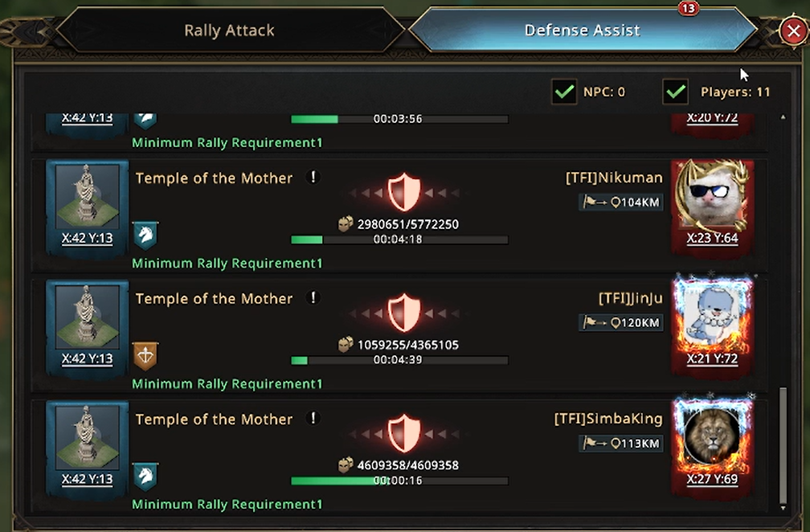
Task: Click the exclamation info icon in JinJu's row
Action: [x=314, y=298]
